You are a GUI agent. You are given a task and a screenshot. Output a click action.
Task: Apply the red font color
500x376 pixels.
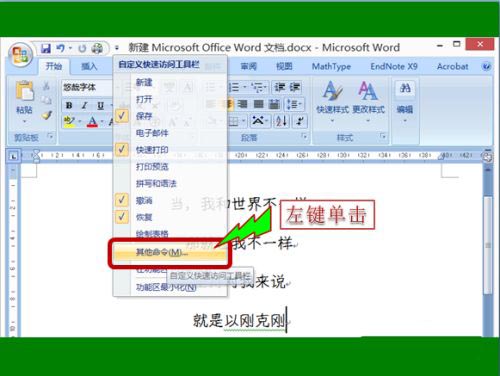click(92, 122)
